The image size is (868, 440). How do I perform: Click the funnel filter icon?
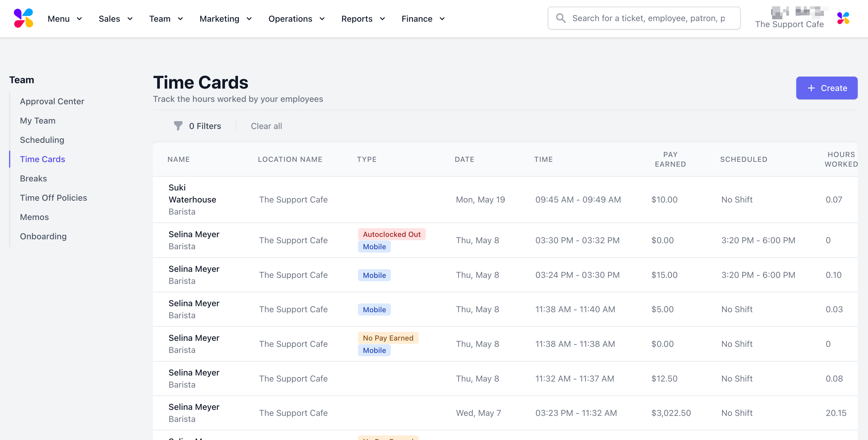click(x=178, y=126)
